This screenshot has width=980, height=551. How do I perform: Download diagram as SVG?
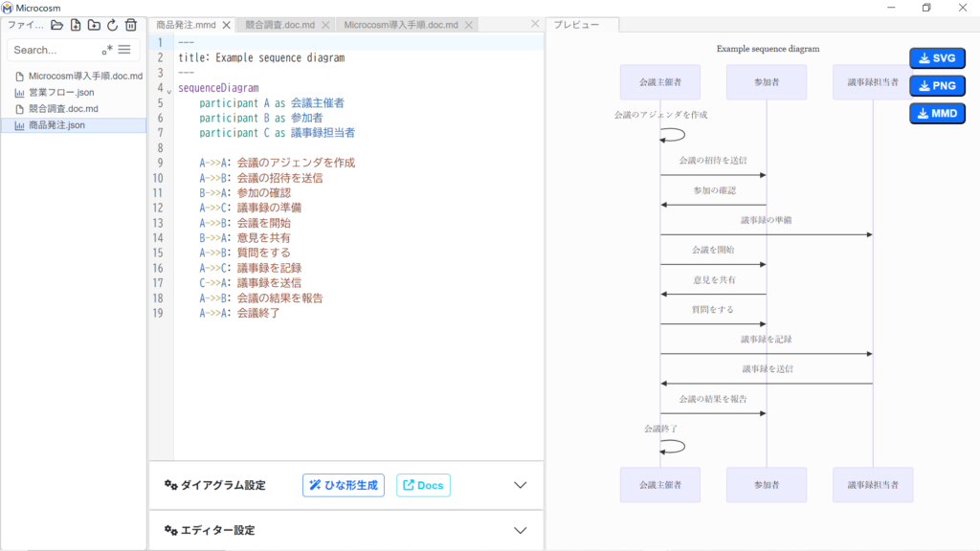pyautogui.click(x=937, y=58)
